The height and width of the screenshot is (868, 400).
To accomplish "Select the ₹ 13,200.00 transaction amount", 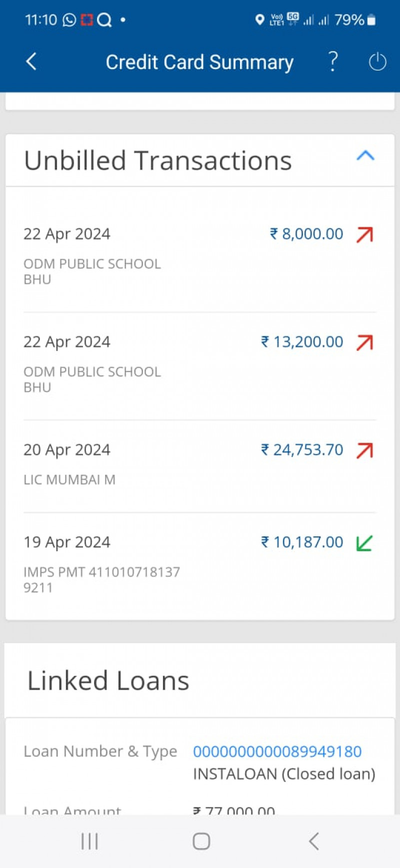I will pos(302,342).
